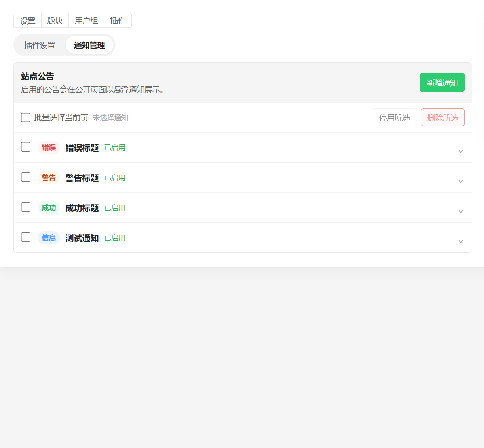
Task: Click the blue 信息 type badge
Action: (x=49, y=238)
